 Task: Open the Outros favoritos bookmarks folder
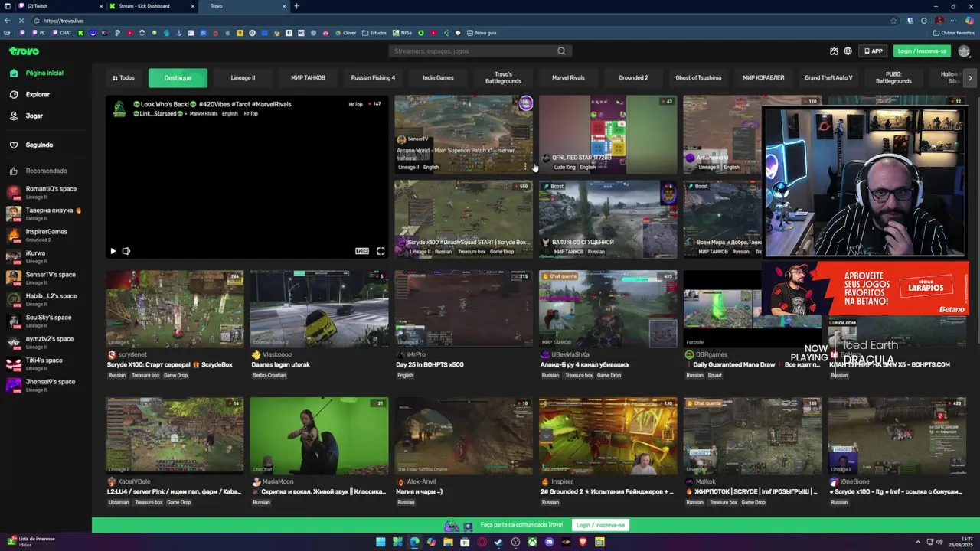coord(953,33)
